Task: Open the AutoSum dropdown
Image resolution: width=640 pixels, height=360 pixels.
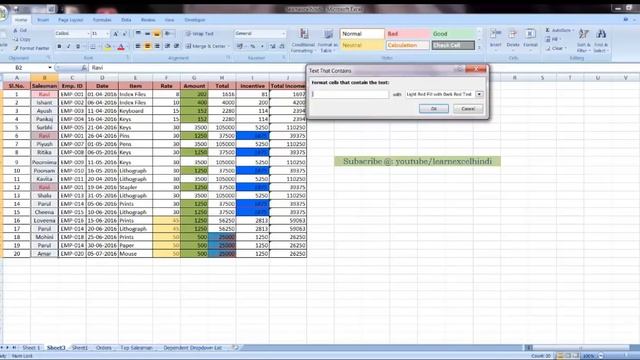Action: (x=573, y=30)
